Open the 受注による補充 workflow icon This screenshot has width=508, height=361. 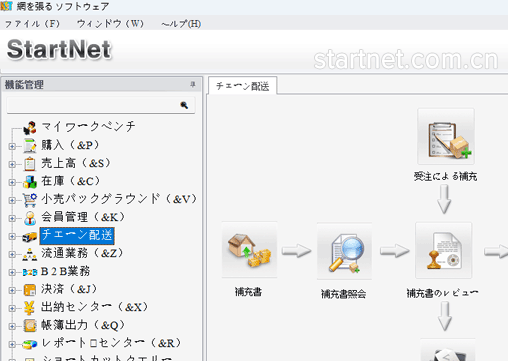(446, 136)
